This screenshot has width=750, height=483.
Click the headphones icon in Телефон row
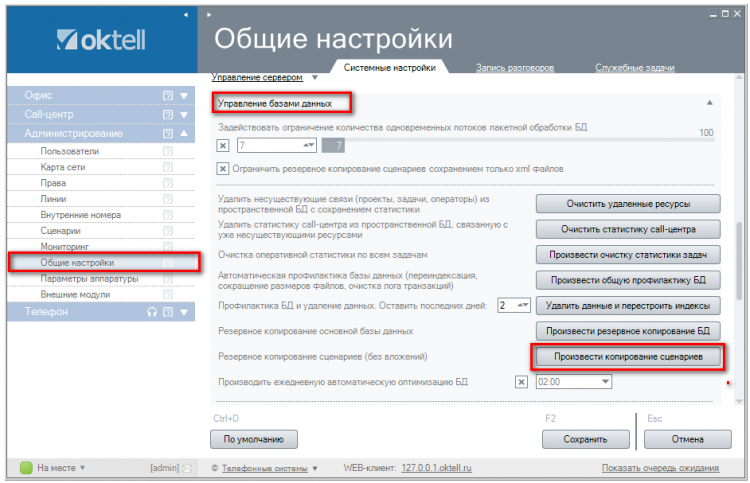(152, 311)
